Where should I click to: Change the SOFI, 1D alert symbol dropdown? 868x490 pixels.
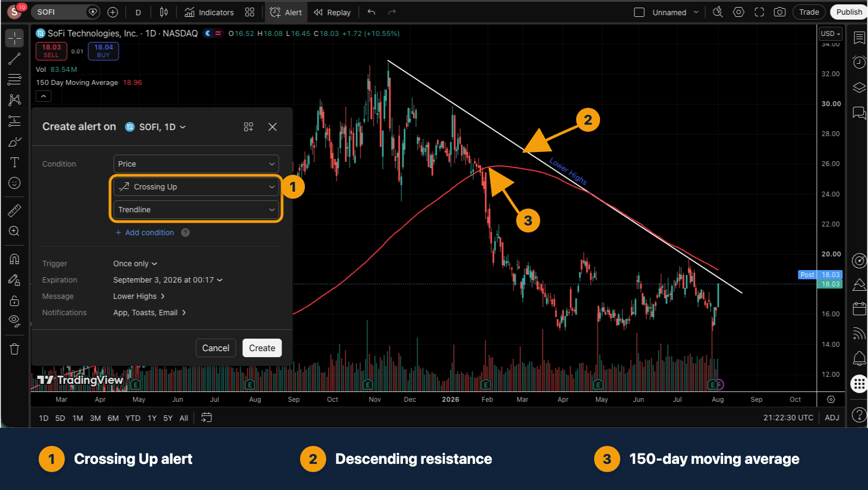pos(156,127)
